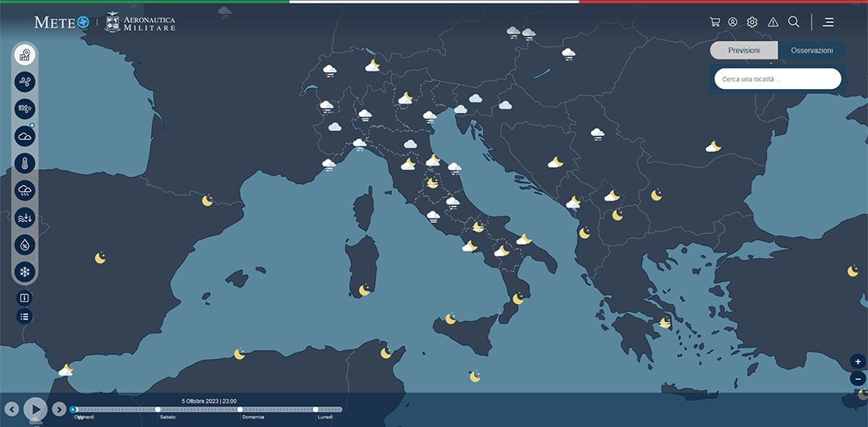Click the Domenica marker on timeline
This screenshot has width=868, height=427.
point(241,408)
